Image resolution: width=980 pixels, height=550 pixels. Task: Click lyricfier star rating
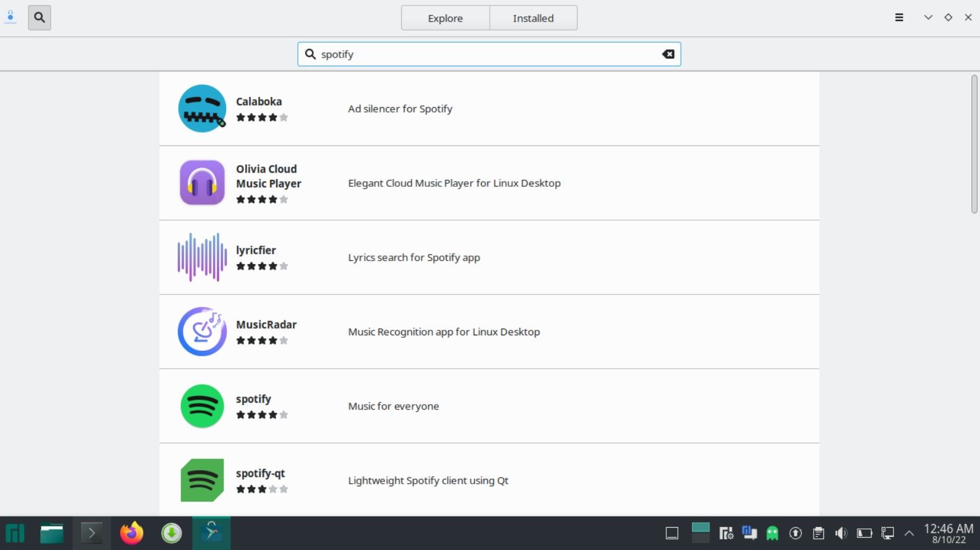[262, 266]
